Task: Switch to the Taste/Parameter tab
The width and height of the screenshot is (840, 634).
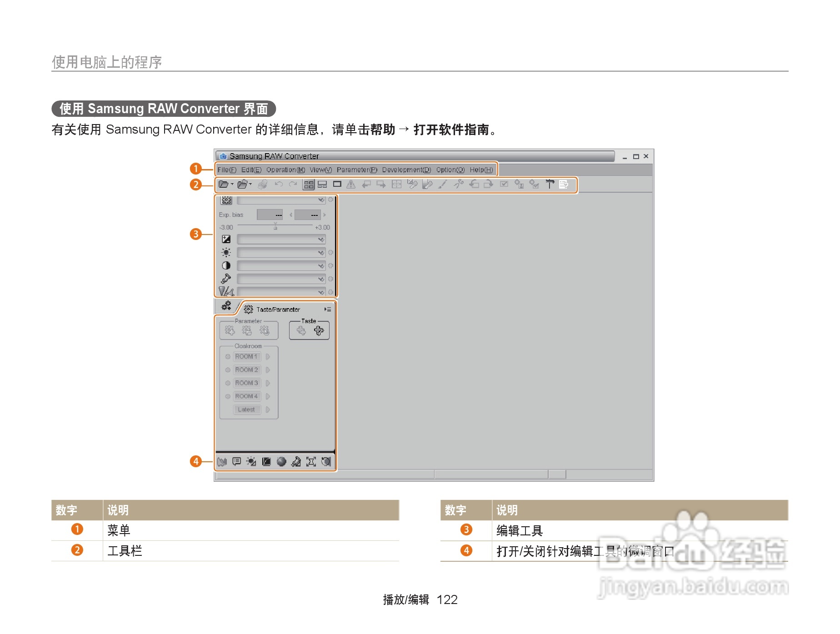Action: (x=273, y=310)
